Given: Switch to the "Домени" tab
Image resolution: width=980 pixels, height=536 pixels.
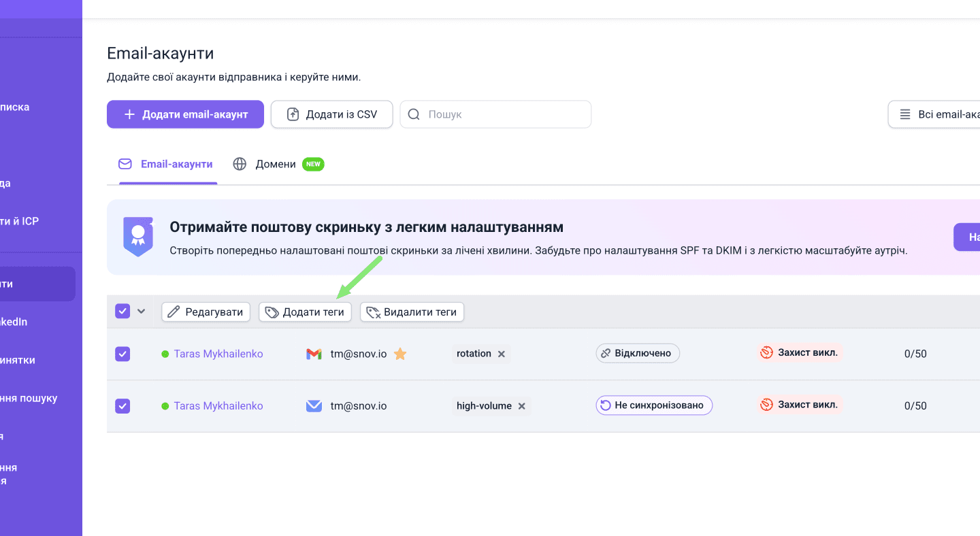Looking at the screenshot, I should pos(276,164).
